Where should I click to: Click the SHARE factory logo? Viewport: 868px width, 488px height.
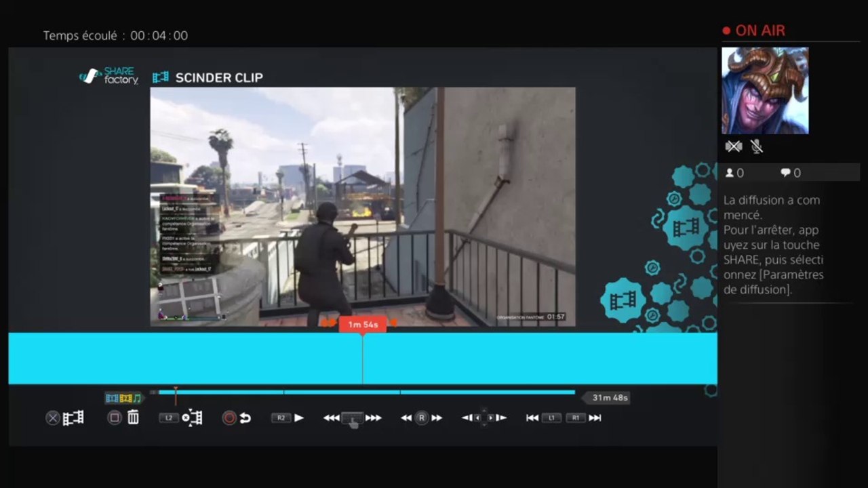click(108, 76)
